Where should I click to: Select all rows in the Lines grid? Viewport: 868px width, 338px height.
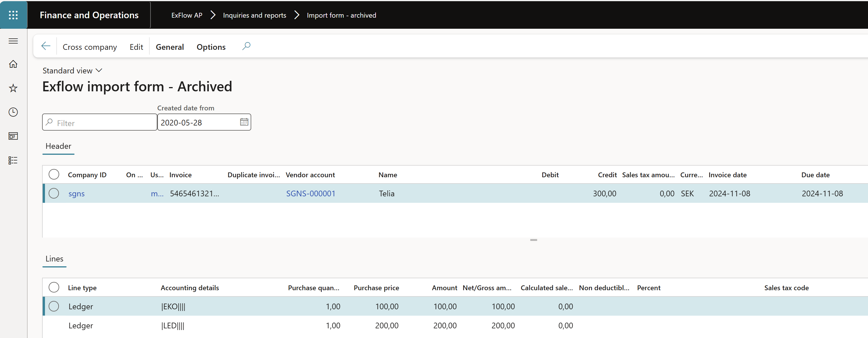[54, 287]
